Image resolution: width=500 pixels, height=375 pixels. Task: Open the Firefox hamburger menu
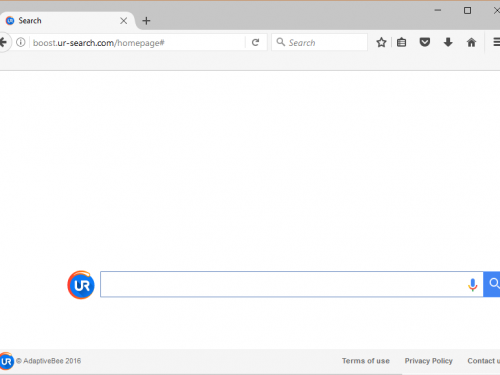[496, 42]
